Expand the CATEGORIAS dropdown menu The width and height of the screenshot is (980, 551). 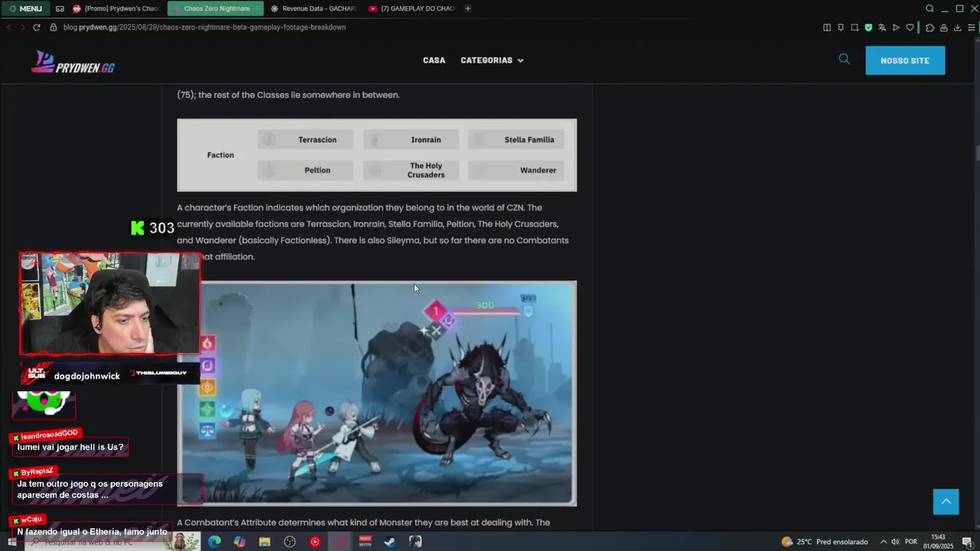pyautogui.click(x=492, y=60)
